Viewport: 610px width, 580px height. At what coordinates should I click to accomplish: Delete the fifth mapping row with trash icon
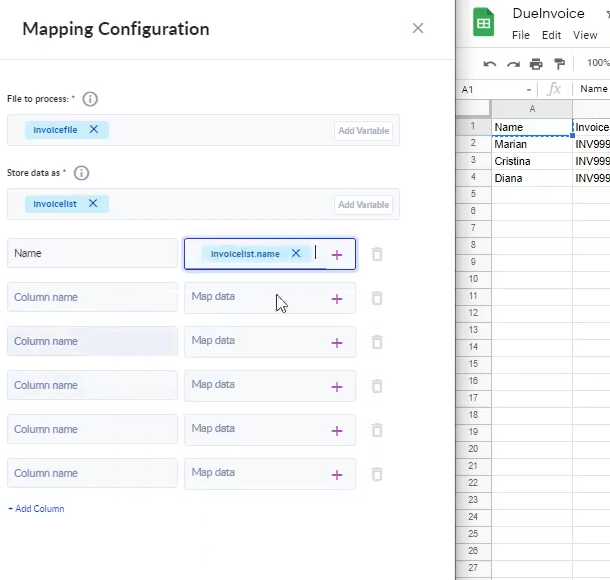point(377,430)
